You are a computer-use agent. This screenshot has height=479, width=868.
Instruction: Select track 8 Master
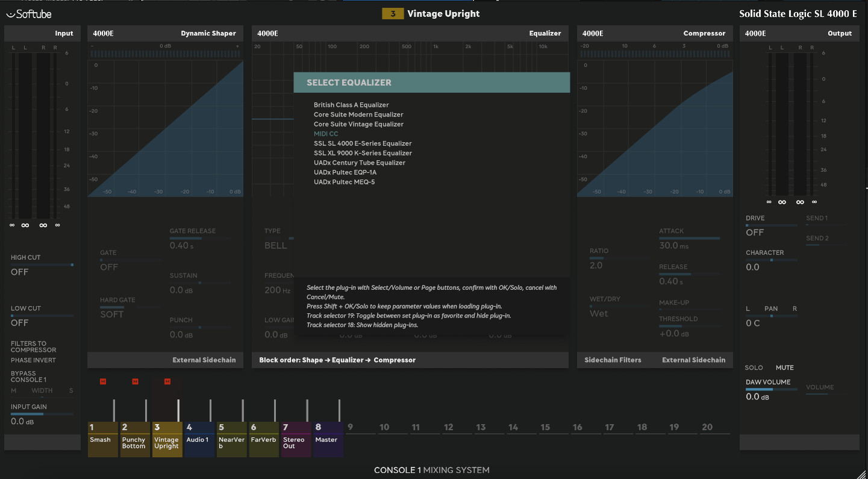(x=329, y=439)
